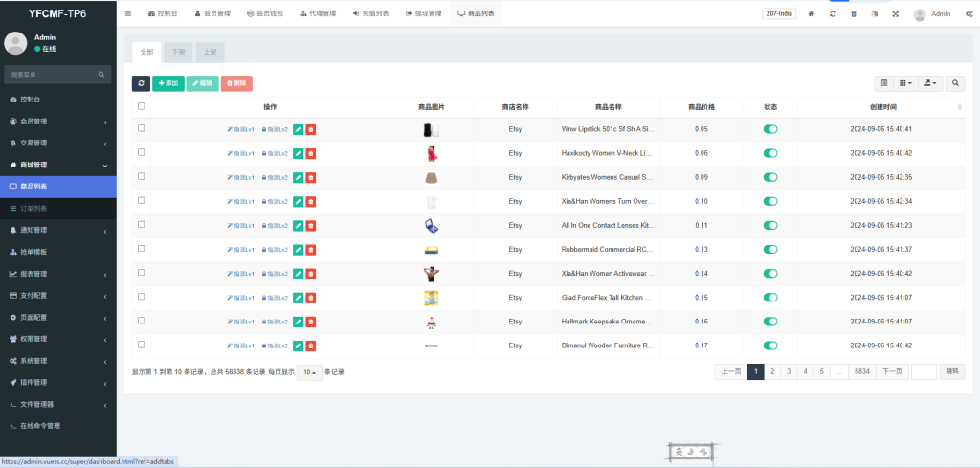The image size is (980, 468).
Task: Click the home icon in top bar
Action: pos(812,14)
